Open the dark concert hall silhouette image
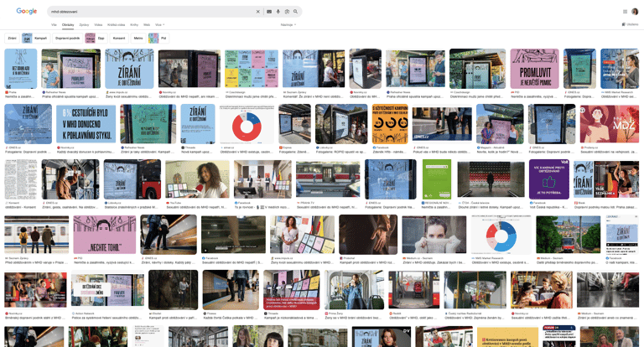Image resolution: width=644 pixels, height=347 pixels. (491, 179)
